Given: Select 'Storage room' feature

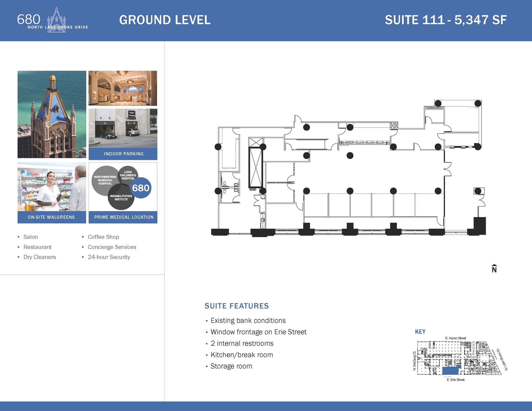Looking at the screenshot, I should [x=231, y=366].
